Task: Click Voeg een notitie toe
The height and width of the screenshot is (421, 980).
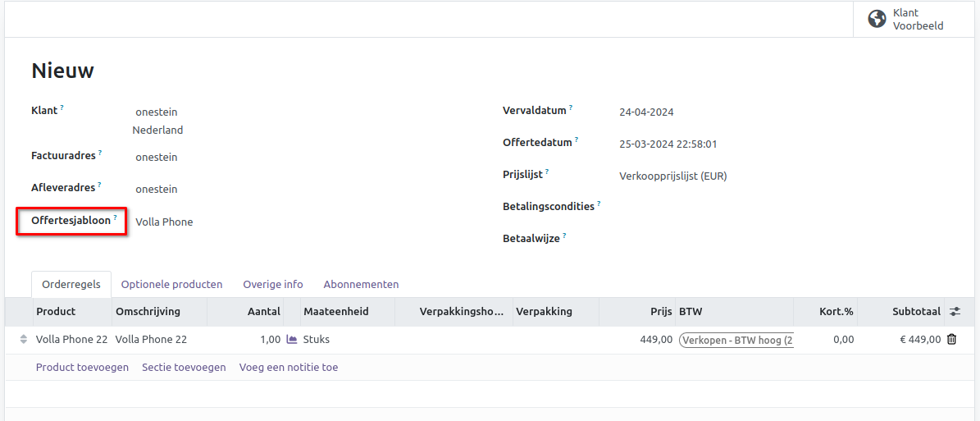Action: (289, 367)
